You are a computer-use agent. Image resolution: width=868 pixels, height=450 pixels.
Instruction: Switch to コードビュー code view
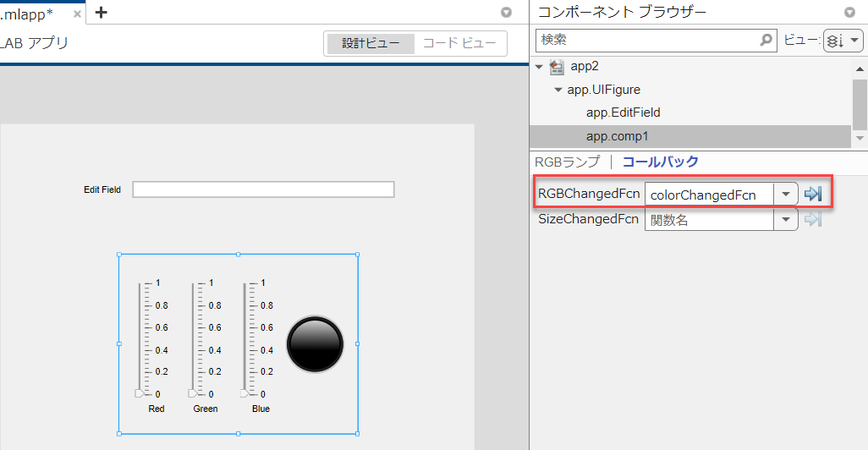[459, 43]
